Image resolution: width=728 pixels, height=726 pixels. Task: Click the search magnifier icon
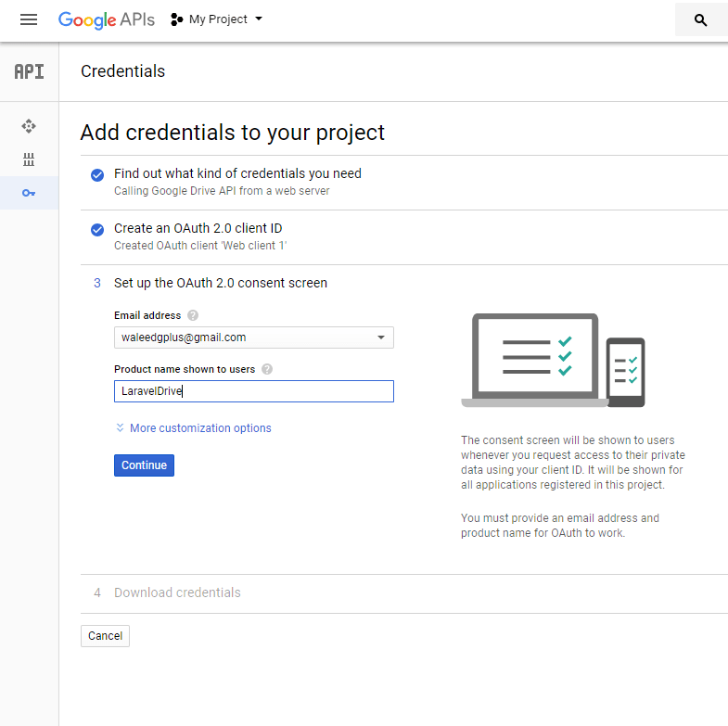[700, 20]
